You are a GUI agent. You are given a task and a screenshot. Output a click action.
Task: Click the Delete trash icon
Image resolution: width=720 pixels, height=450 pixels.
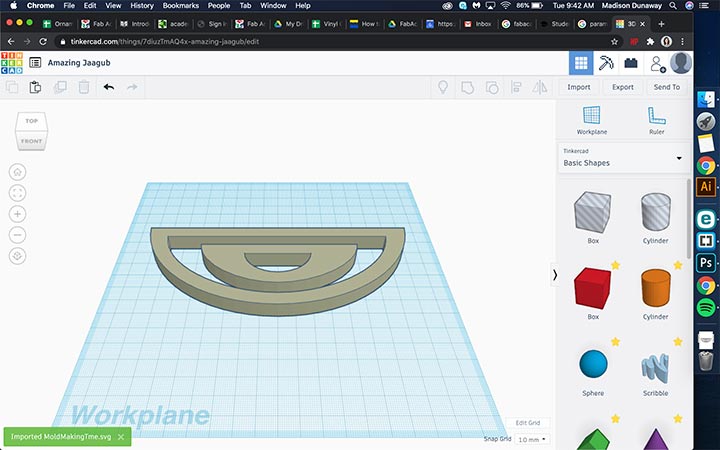tap(84, 87)
